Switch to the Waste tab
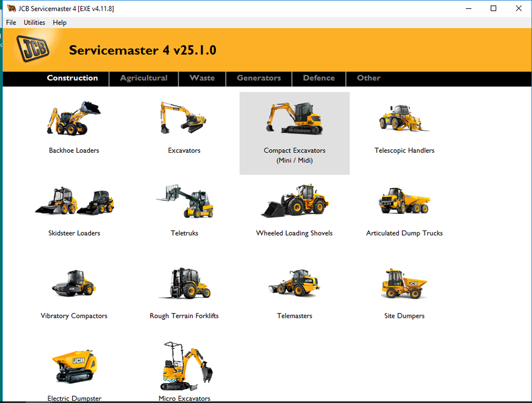 202,78
